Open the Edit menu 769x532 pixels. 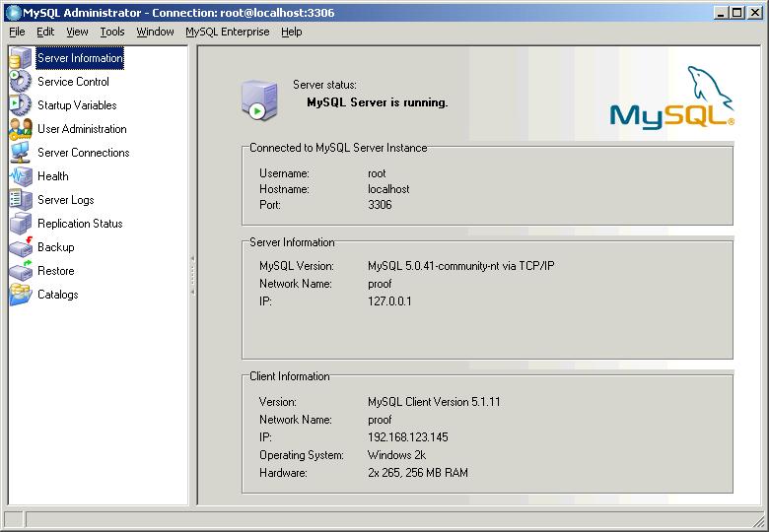coord(45,32)
